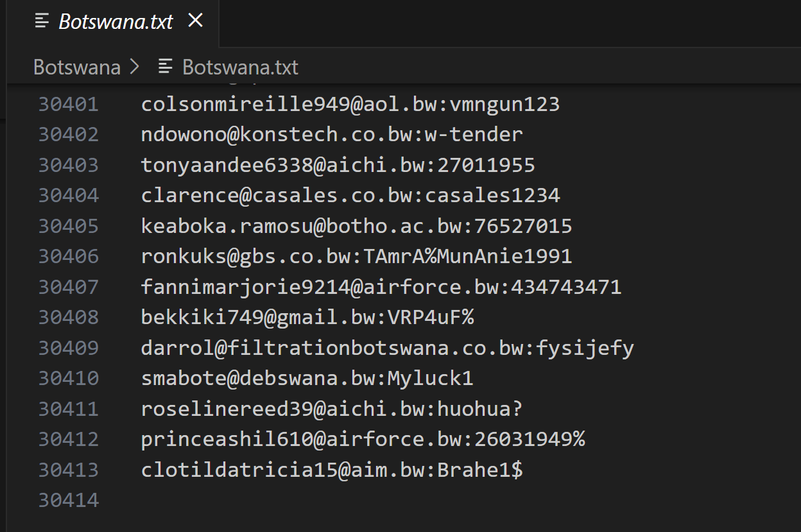Click line number 30414 of the empty last line
The width and height of the screenshot is (801, 532).
point(69,500)
